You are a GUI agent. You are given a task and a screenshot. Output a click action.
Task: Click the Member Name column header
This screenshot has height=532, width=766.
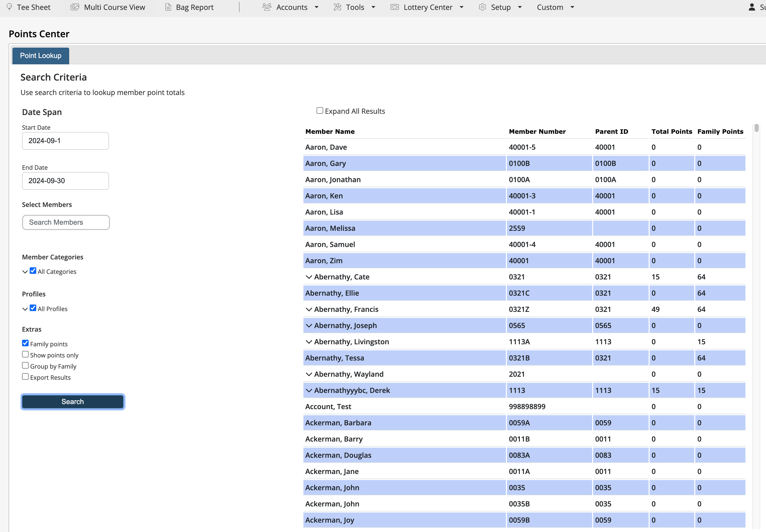[330, 132]
